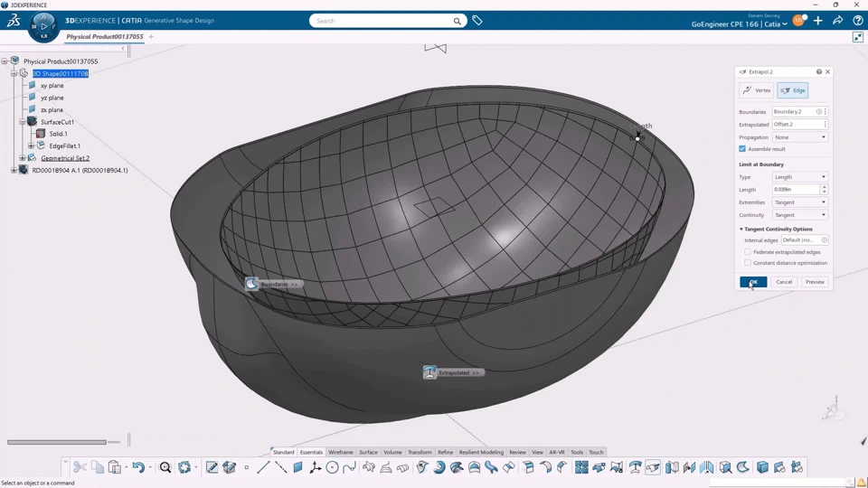Switch to the Resilient Modeling tab
868x488 pixels.
[x=481, y=452]
